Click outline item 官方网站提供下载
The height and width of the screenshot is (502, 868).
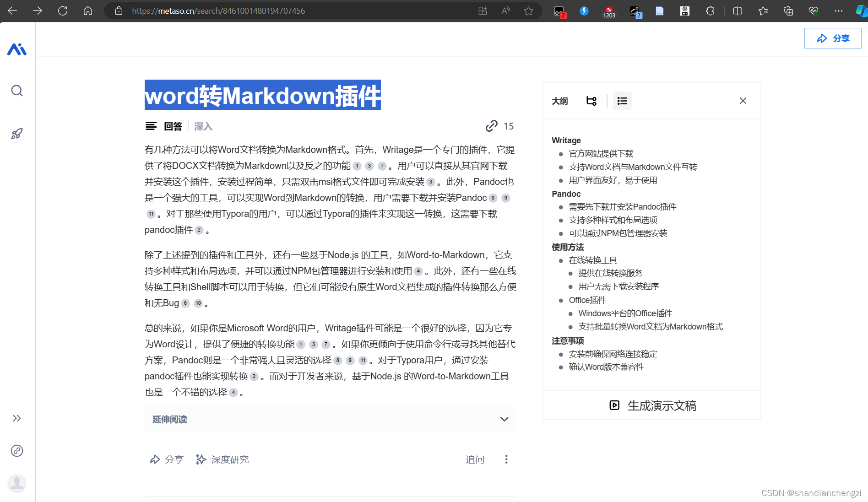click(601, 154)
